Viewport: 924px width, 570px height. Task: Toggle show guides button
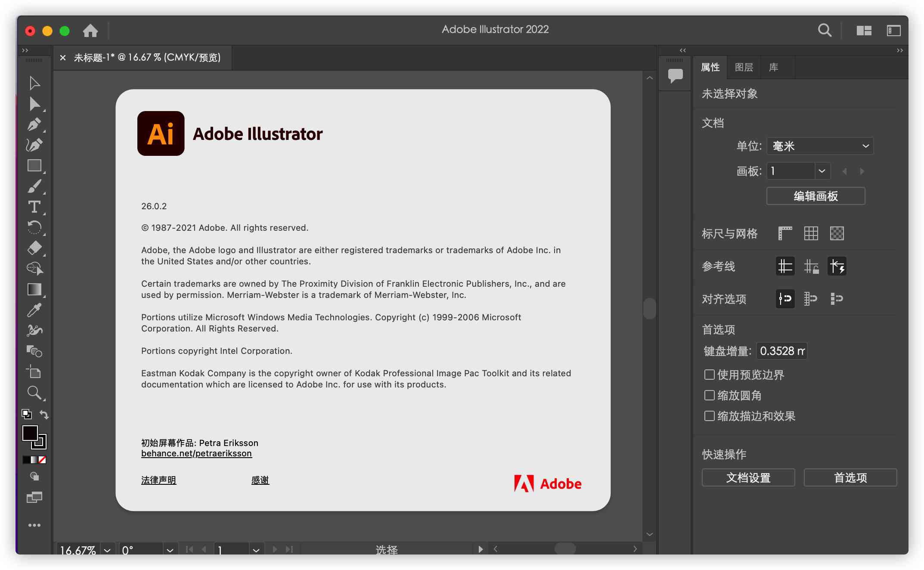[785, 266]
